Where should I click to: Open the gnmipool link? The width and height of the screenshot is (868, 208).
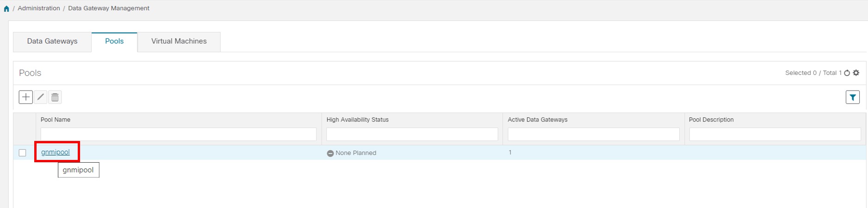56,152
